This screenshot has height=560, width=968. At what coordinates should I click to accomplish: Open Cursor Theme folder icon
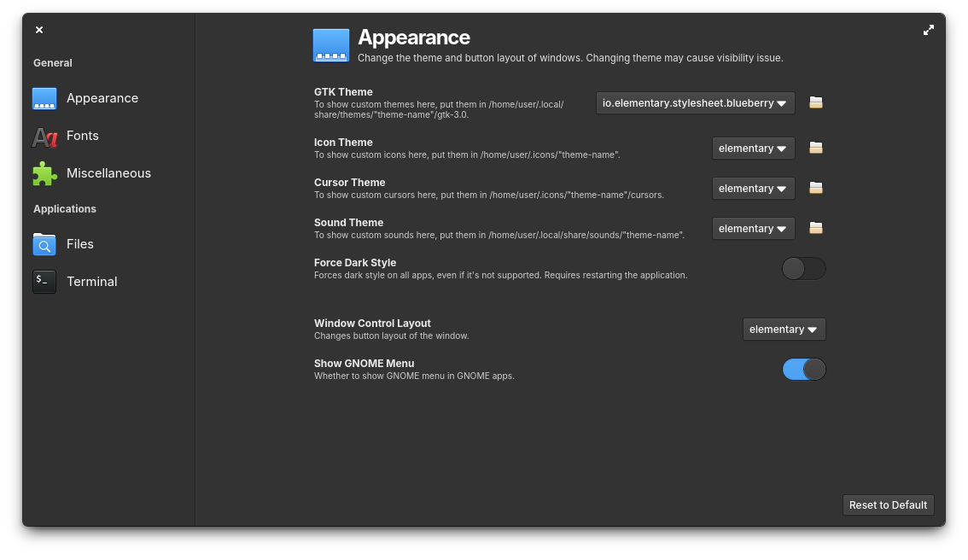[816, 188]
